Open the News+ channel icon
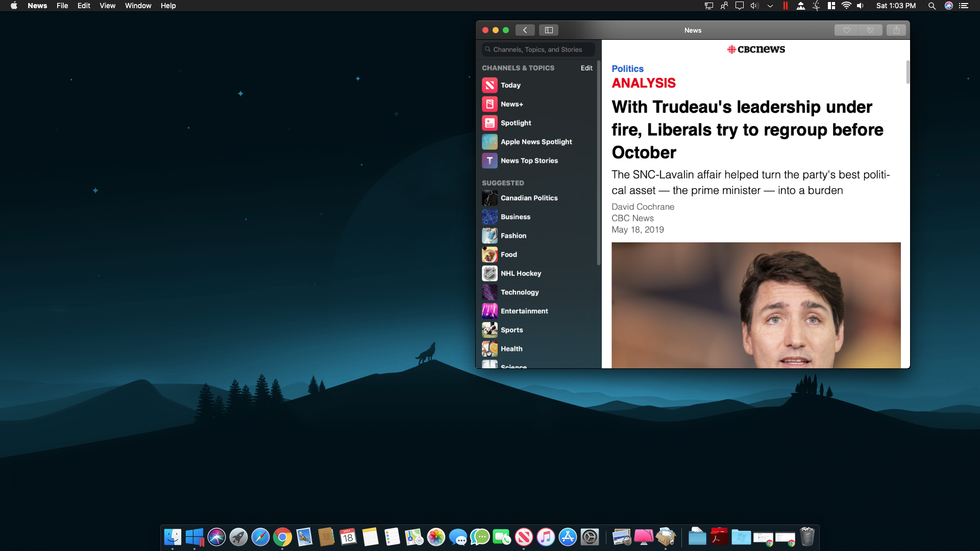 pyautogui.click(x=489, y=104)
